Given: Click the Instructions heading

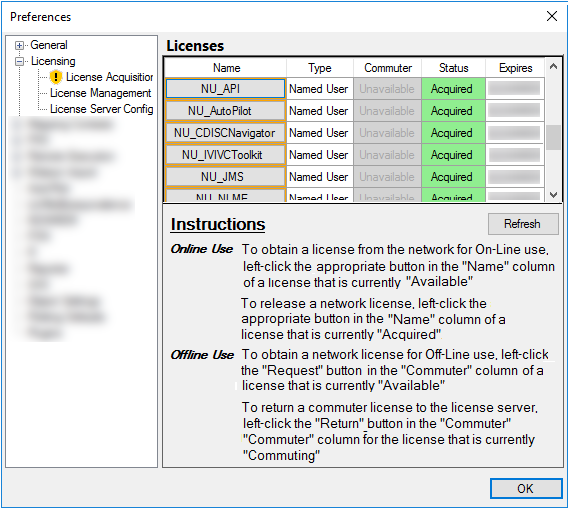Looking at the screenshot, I should [x=218, y=224].
